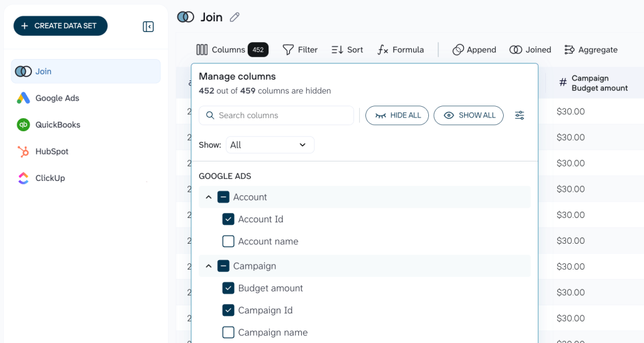The image size is (644, 343).
Task: Open the Show filter dropdown
Action: [x=270, y=145]
